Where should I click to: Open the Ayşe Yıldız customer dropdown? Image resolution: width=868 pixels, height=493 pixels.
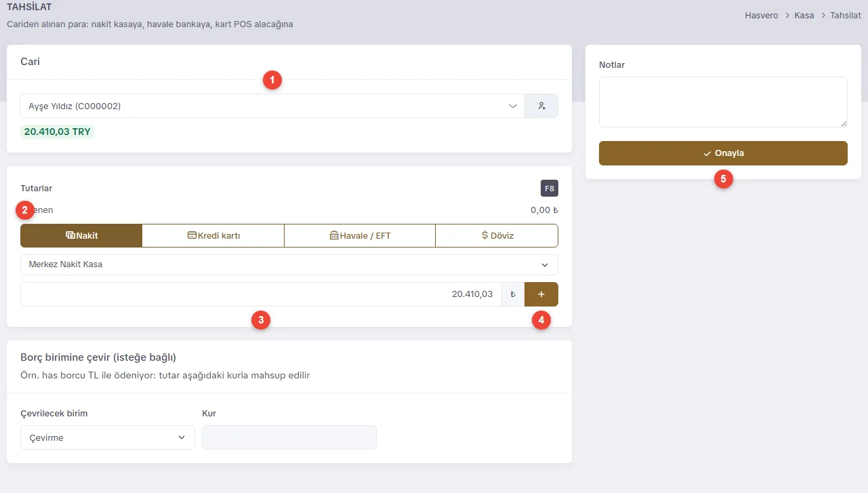coord(272,106)
